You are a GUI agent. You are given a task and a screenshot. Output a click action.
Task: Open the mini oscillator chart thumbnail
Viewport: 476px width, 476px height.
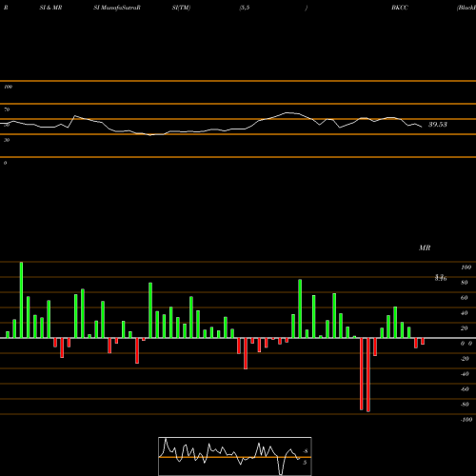[x=235, y=456]
